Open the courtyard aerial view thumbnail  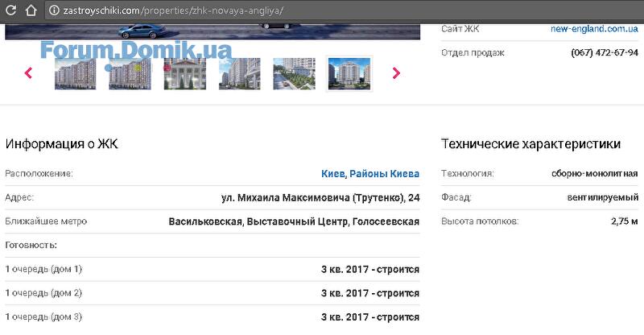[x=294, y=73]
